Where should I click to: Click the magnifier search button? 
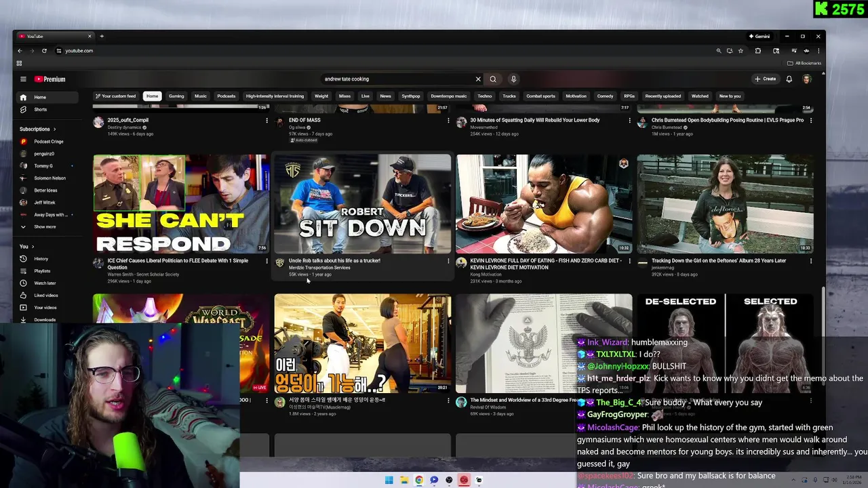(x=493, y=79)
